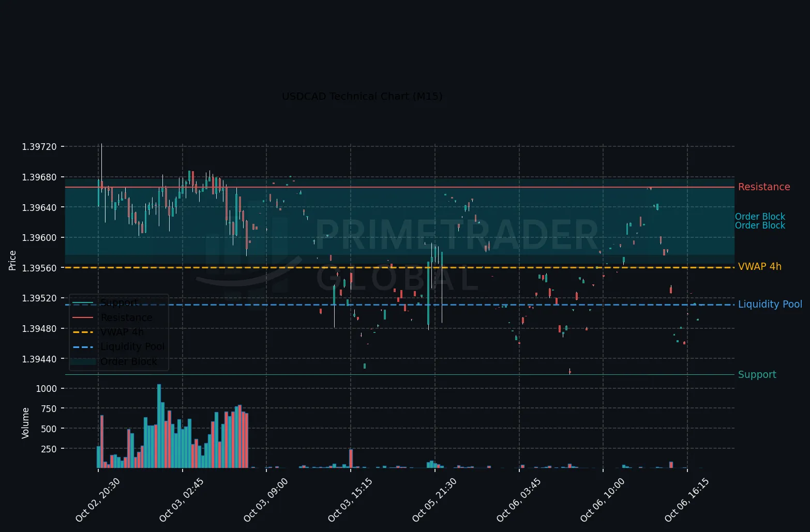Click the red Resistance label beside the chart

tap(764, 187)
